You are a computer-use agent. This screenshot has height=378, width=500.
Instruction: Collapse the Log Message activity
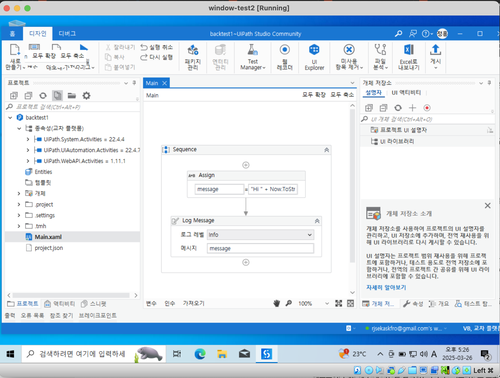click(317, 221)
